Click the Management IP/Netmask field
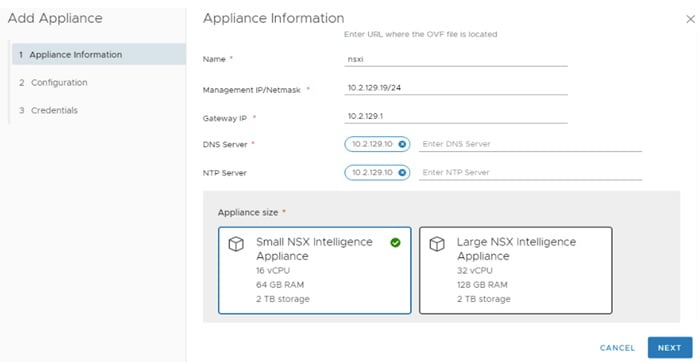 [456, 88]
